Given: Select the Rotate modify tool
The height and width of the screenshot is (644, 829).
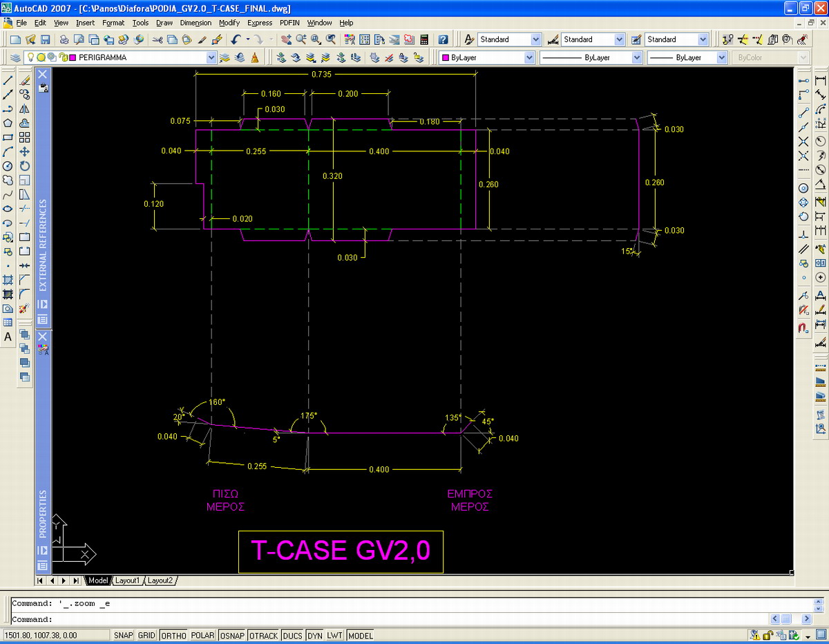Looking at the screenshot, I should pos(25,166).
